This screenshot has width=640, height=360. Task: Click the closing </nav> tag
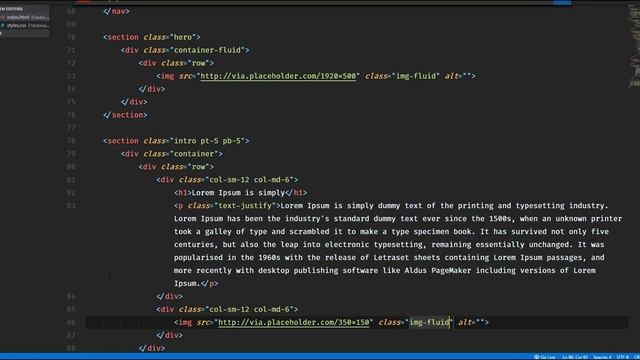click(116, 11)
